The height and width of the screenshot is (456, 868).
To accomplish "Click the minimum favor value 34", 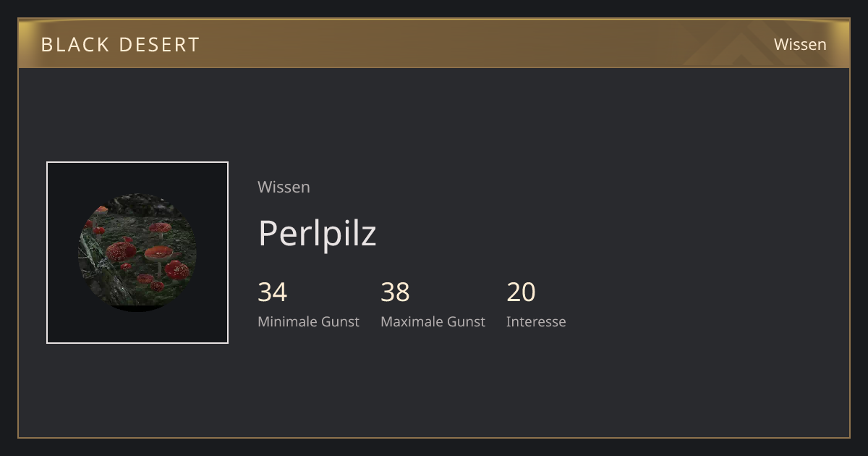I will (x=272, y=292).
